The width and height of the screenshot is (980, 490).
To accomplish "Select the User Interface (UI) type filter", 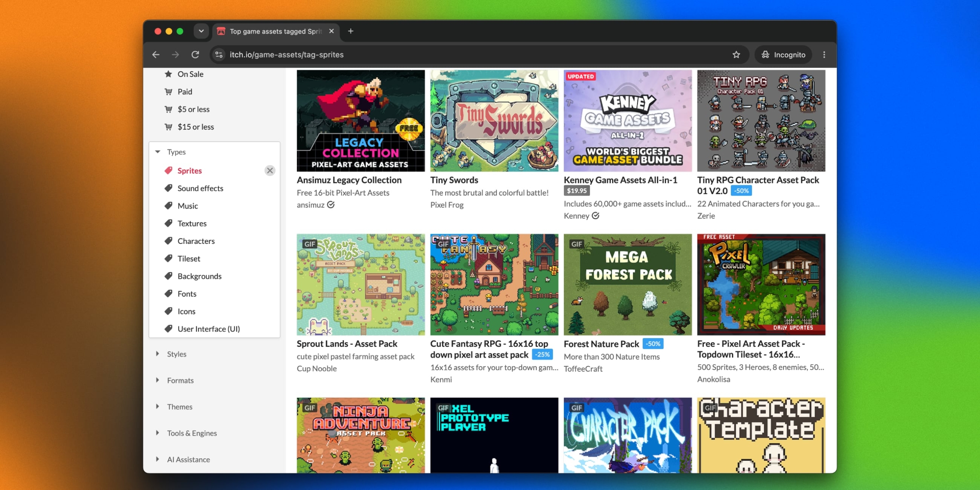I will pos(209,329).
